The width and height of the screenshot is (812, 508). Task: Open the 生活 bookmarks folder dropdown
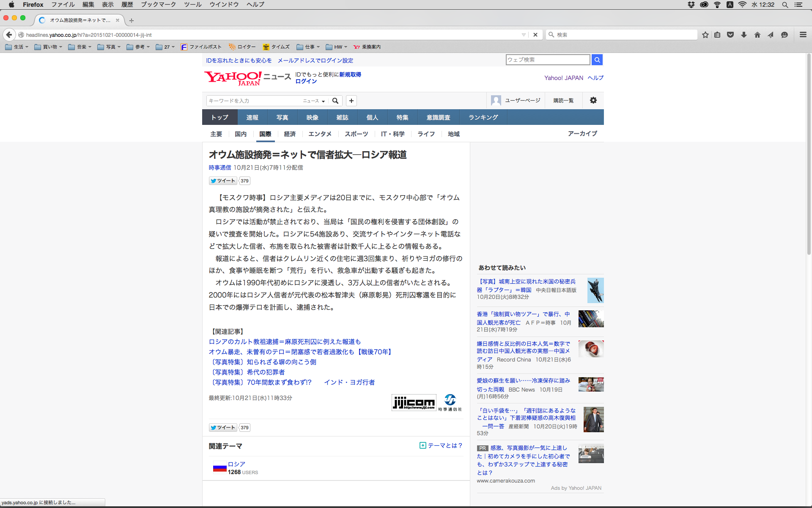pos(17,47)
